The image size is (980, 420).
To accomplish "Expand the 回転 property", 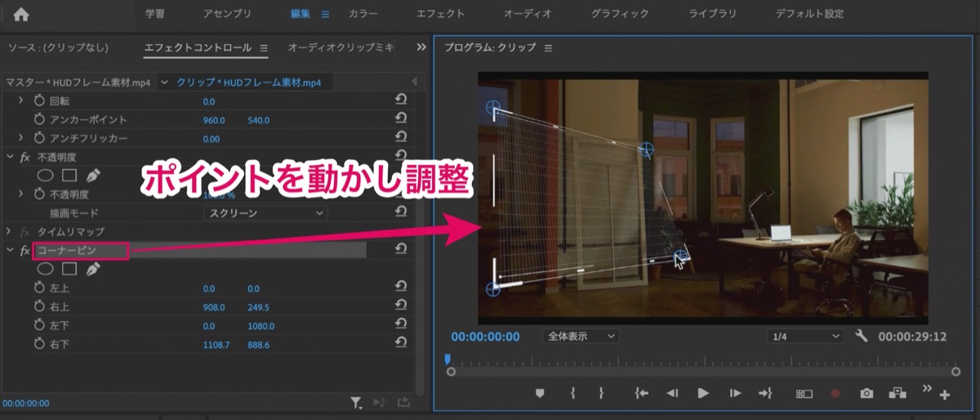I will pyautogui.click(x=21, y=101).
